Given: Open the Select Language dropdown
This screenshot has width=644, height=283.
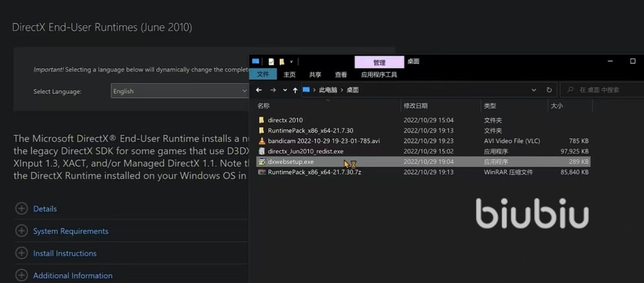Looking at the screenshot, I should click(180, 91).
